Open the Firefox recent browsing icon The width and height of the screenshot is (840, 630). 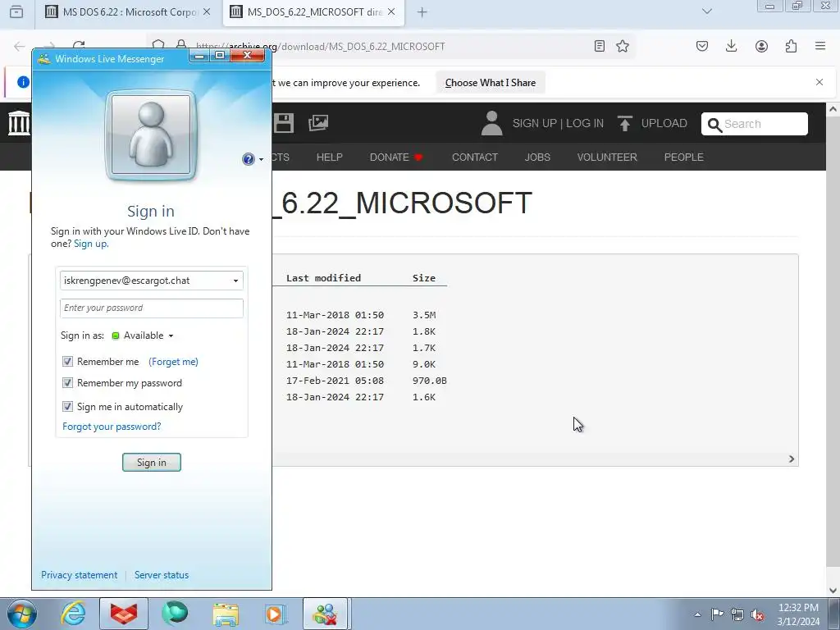coord(16,11)
